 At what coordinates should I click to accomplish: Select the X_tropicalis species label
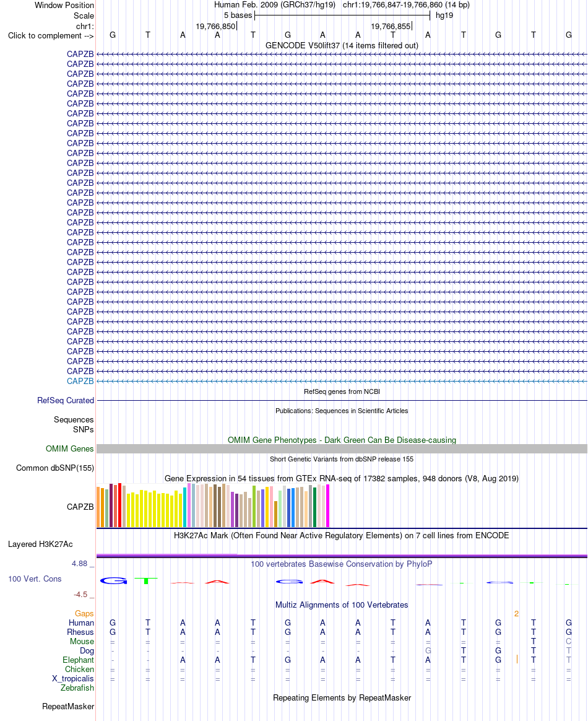(72, 679)
